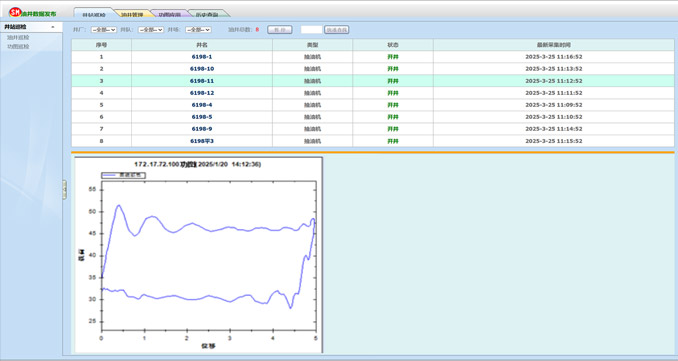Open 功图巡检 in the sidebar
The width and height of the screenshot is (678, 361).
click(18, 46)
